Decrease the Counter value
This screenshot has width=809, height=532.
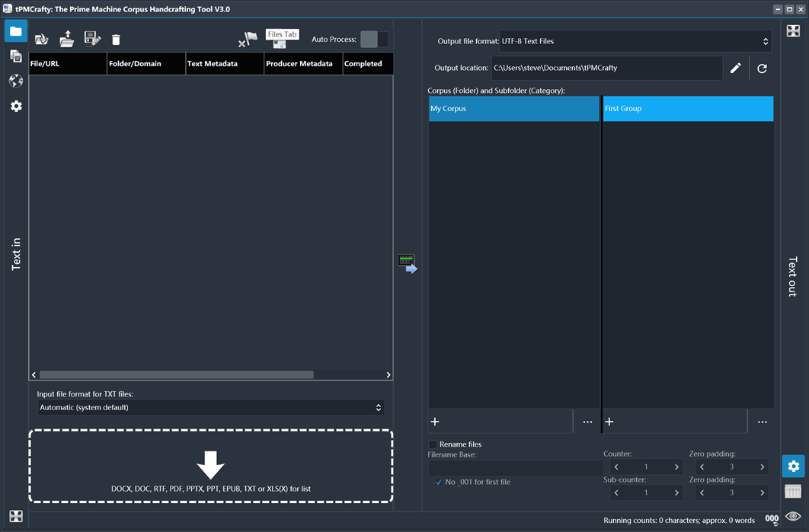tap(616, 467)
